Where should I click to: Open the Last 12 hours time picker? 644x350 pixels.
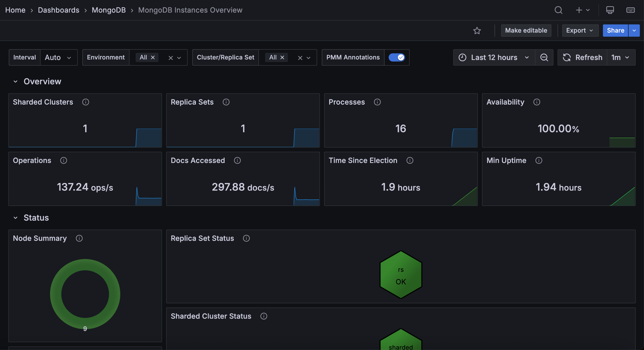(x=494, y=57)
